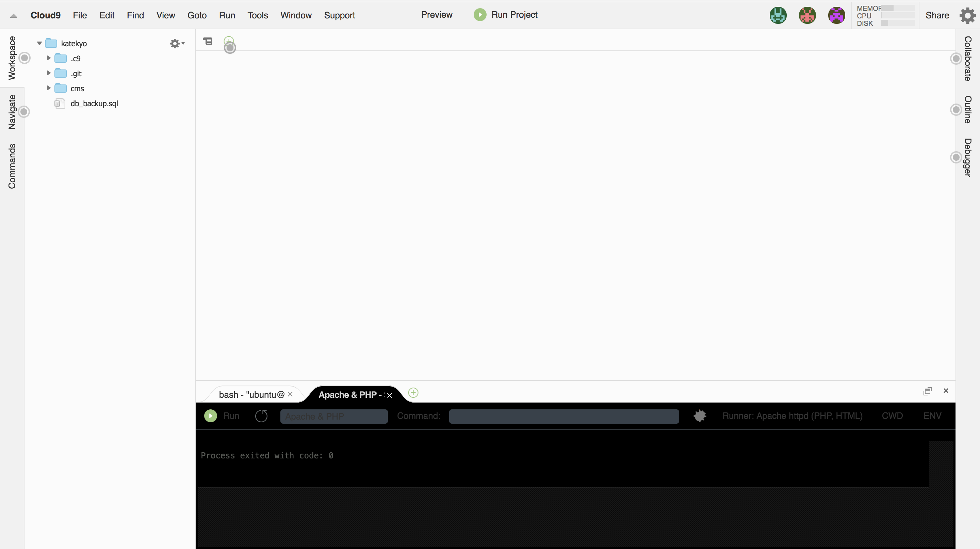Expand the cms folder
This screenshot has width=980, height=549.
click(48, 88)
